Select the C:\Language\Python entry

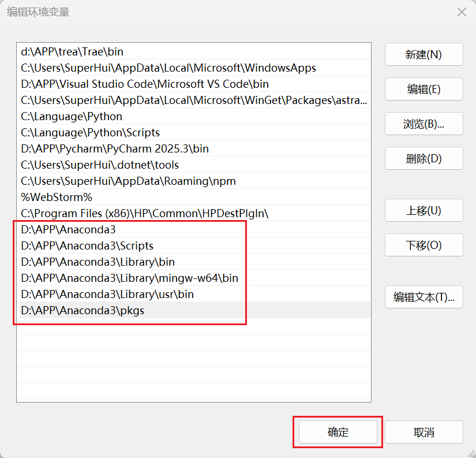194,117
